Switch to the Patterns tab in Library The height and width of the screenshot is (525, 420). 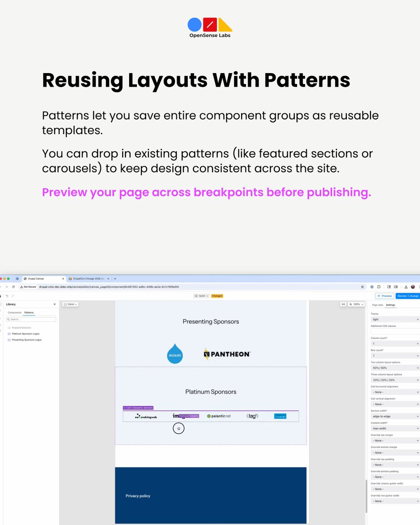point(29,313)
